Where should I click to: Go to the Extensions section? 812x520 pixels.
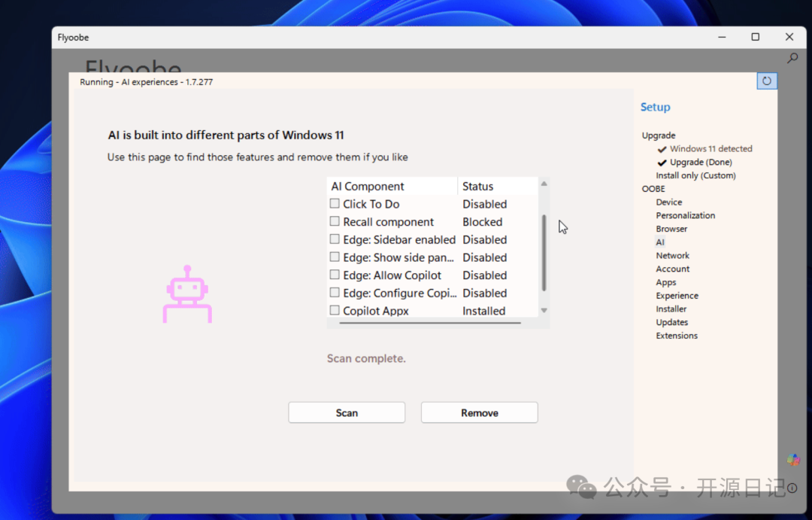click(677, 336)
